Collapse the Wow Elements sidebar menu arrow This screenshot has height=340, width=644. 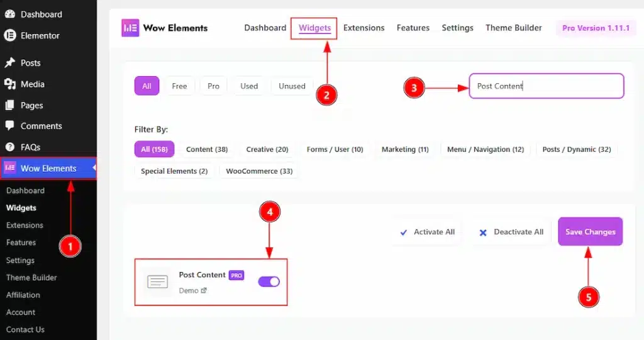click(94, 167)
